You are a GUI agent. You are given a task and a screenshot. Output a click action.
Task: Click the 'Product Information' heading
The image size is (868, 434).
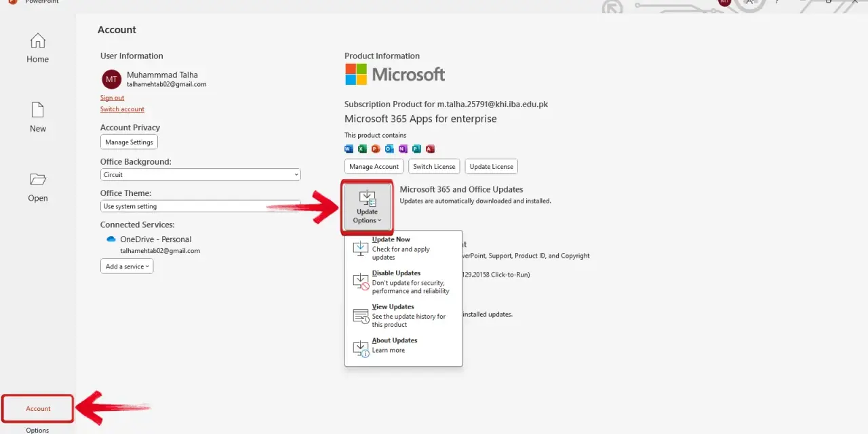coord(382,56)
